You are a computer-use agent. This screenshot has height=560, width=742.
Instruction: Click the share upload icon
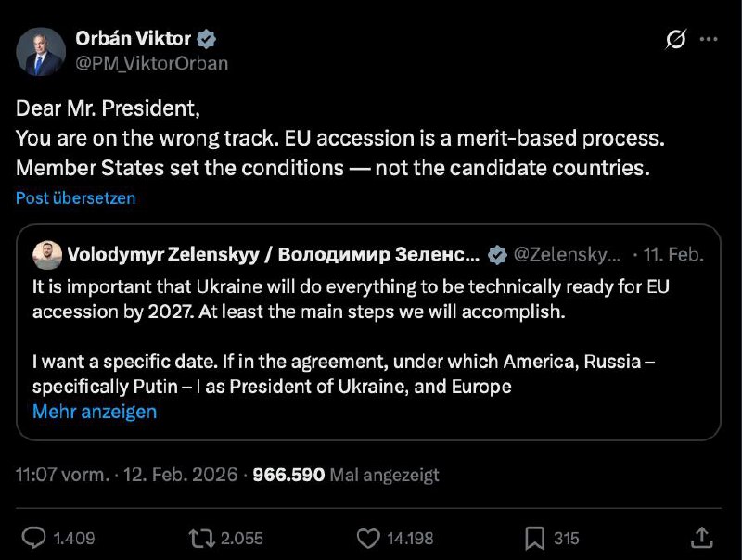tap(702, 537)
